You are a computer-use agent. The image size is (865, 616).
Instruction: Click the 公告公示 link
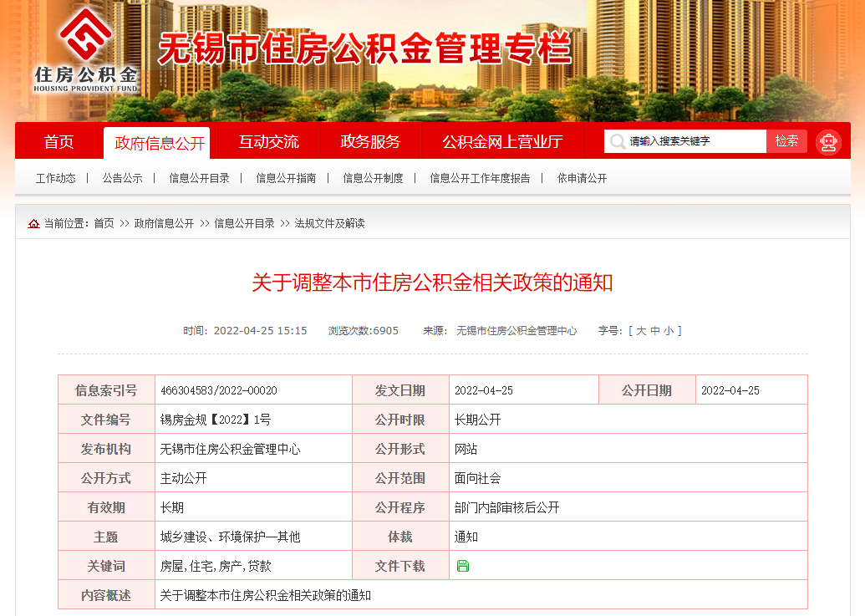tap(121, 178)
